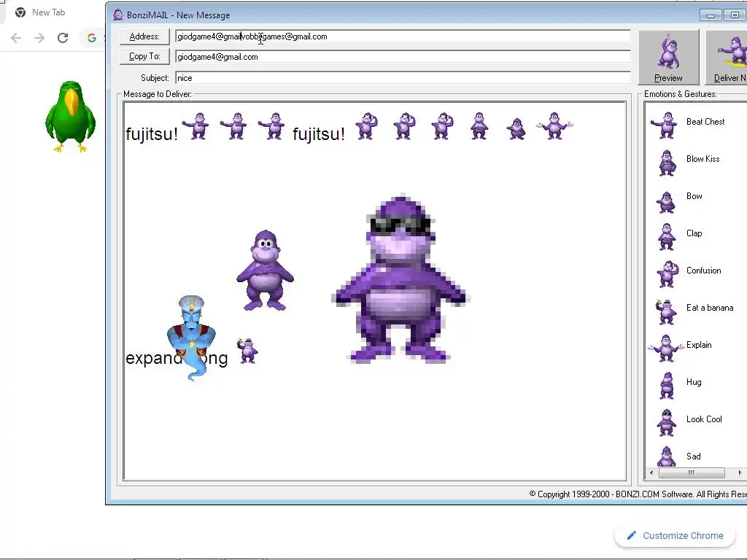This screenshot has width=747, height=560.
Task: Pick the Clap gesture icon
Action: pyautogui.click(x=667, y=237)
